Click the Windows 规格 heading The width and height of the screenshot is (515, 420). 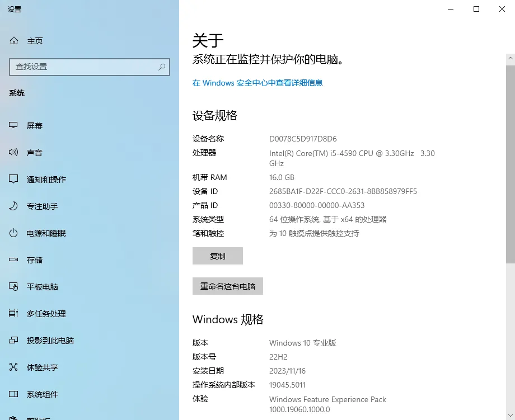tap(228, 319)
